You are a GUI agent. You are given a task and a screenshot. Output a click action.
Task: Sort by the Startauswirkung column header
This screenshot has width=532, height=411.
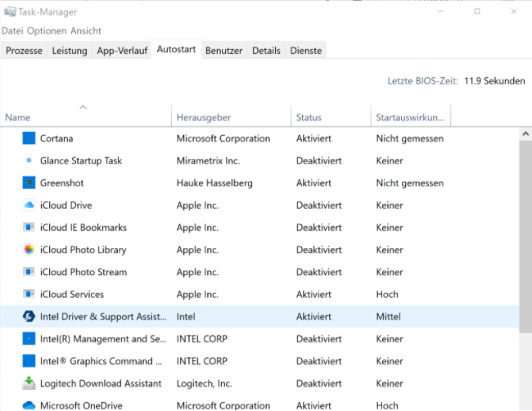[410, 117]
